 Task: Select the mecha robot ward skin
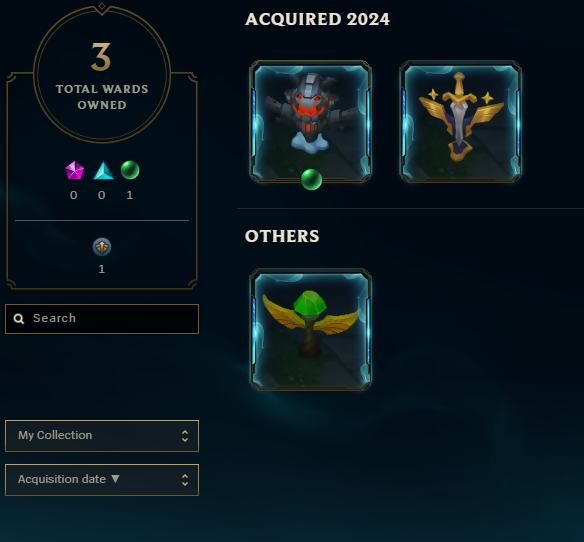(311, 121)
